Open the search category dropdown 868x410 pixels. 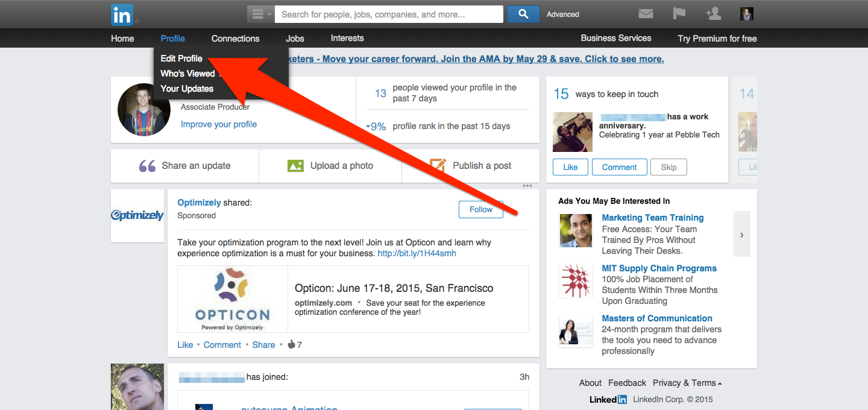[260, 14]
